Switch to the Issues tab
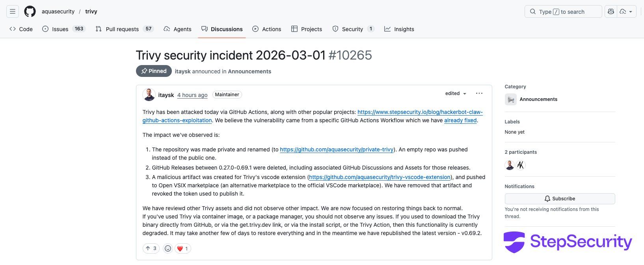 click(63, 29)
